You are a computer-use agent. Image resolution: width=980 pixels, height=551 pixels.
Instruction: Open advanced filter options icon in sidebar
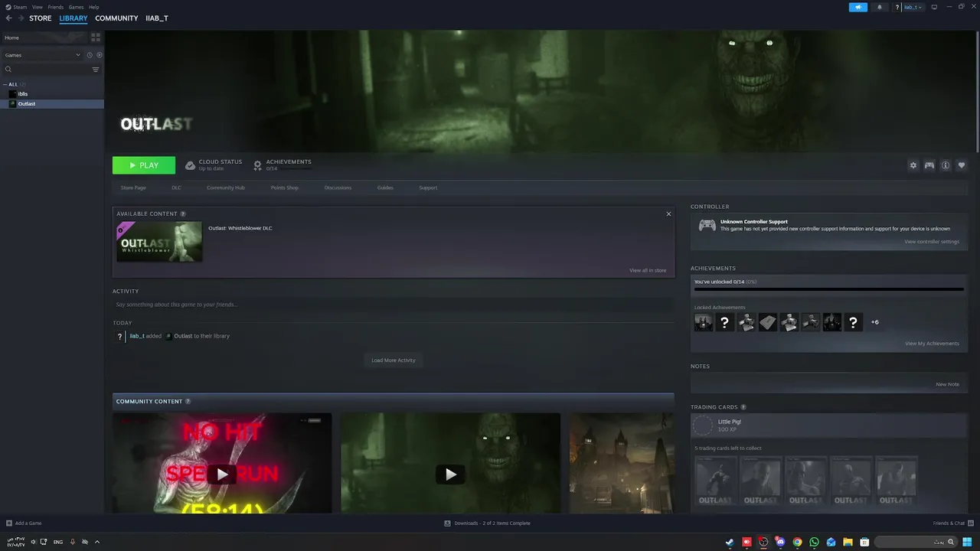click(x=96, y=70)
